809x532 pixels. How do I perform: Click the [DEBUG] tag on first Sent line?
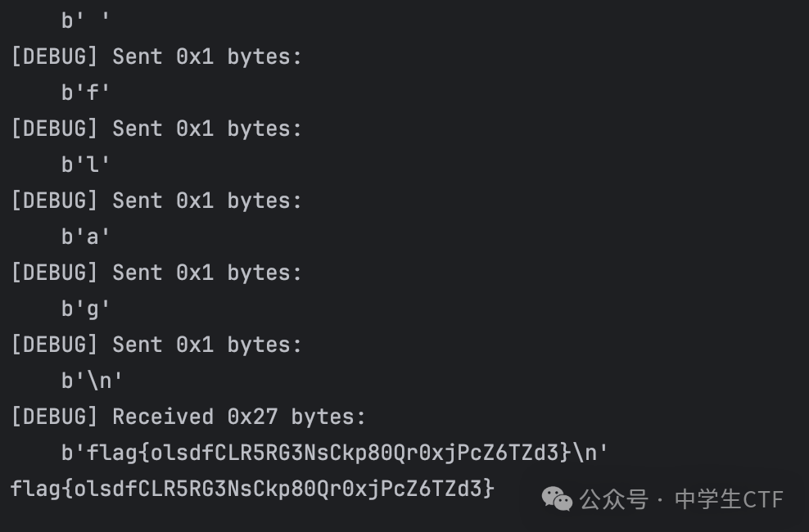(x=54, y=56)
